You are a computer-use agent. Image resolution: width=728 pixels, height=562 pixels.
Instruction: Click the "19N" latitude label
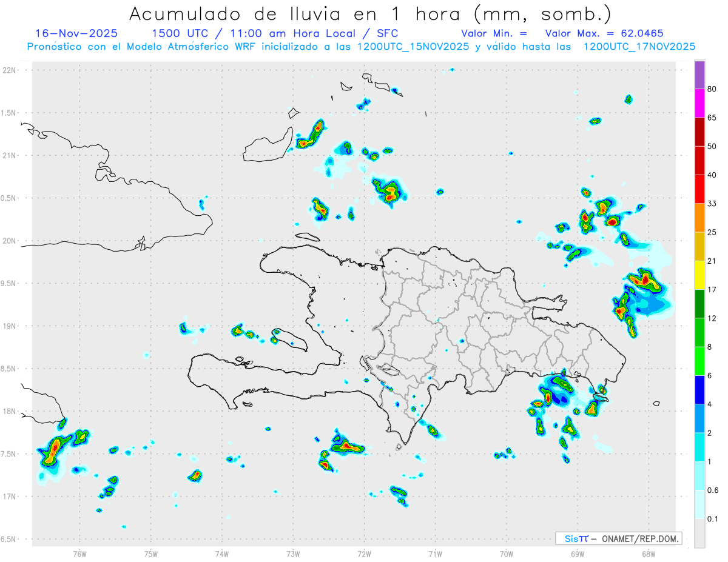[x=10, y=326]
